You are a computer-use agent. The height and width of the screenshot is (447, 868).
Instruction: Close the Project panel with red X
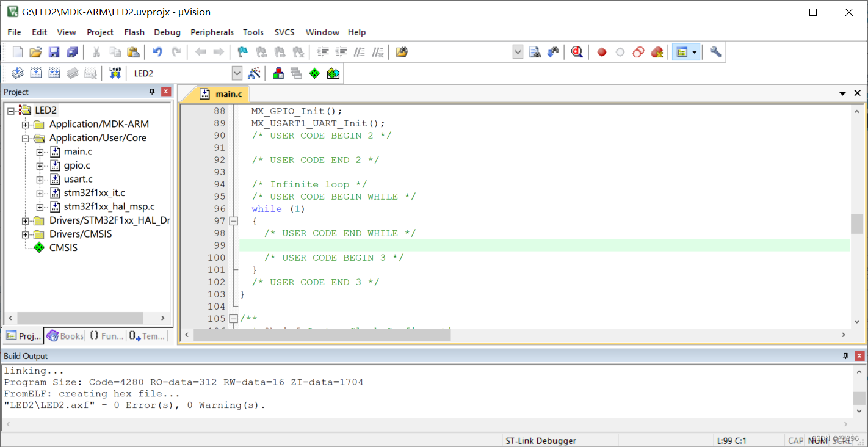point(166,92)
